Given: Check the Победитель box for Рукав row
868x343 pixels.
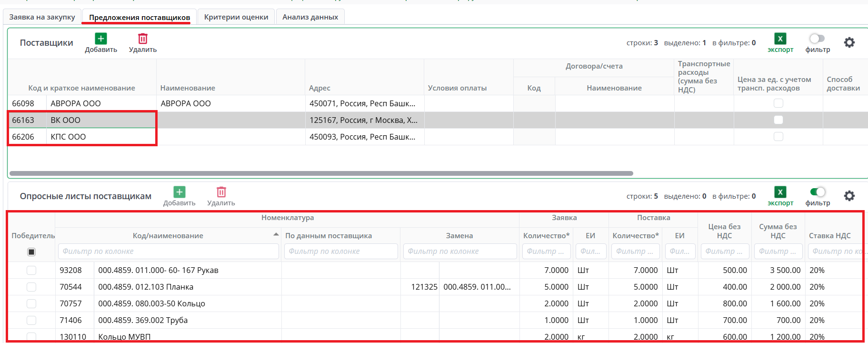Looking at the screenshot, I should point(31,271).
